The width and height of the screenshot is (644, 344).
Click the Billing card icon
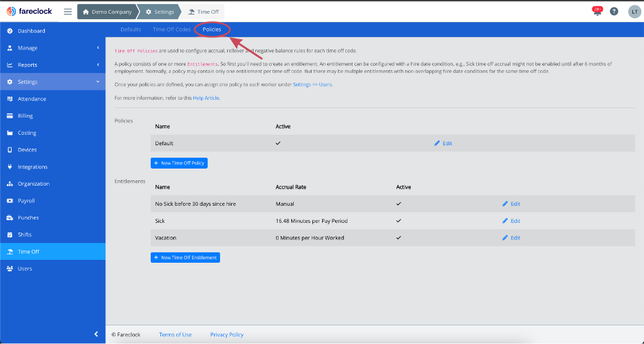coord(10,116)
